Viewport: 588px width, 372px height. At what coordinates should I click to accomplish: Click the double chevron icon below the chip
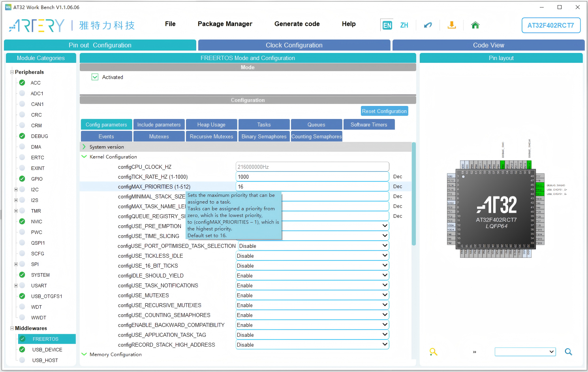click(474, 352)
